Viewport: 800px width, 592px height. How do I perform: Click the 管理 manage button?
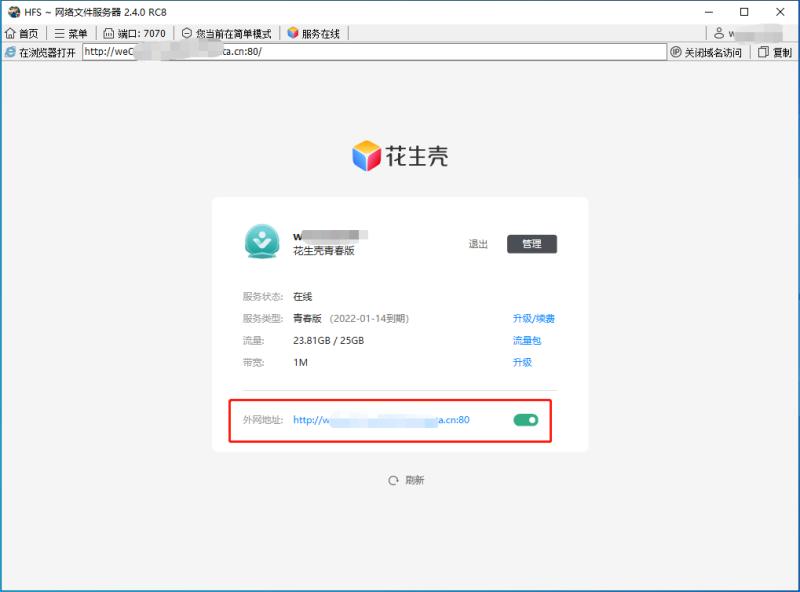click(531, 243)
